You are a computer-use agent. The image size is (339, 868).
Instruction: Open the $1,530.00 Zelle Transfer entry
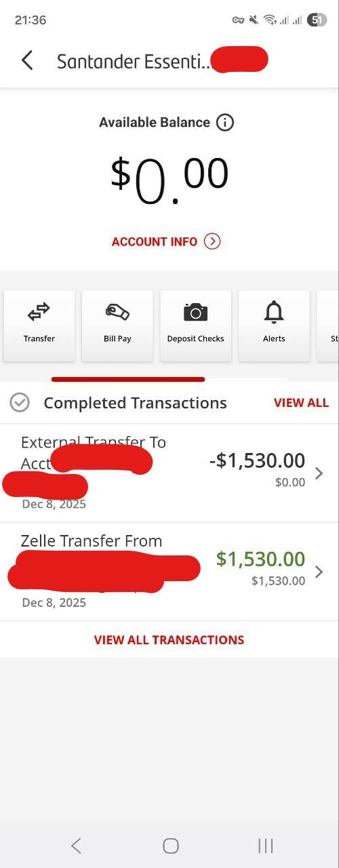click(x=169, y=572)
